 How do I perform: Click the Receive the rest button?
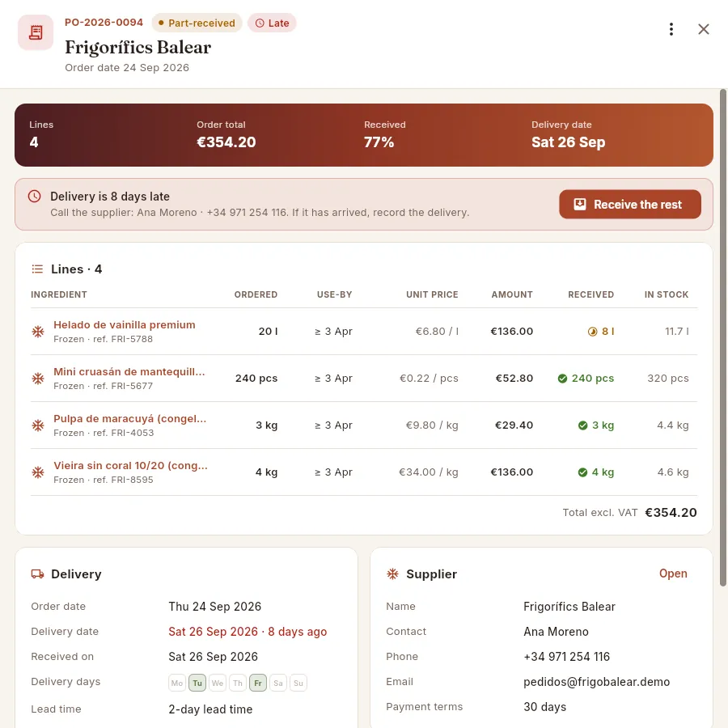coord(629,205)
